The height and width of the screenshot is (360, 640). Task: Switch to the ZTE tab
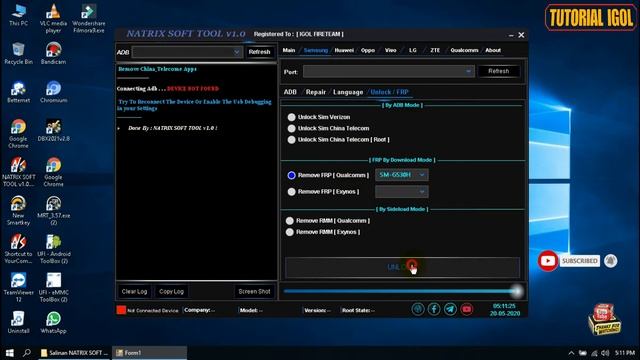click(x=435, y=50)
